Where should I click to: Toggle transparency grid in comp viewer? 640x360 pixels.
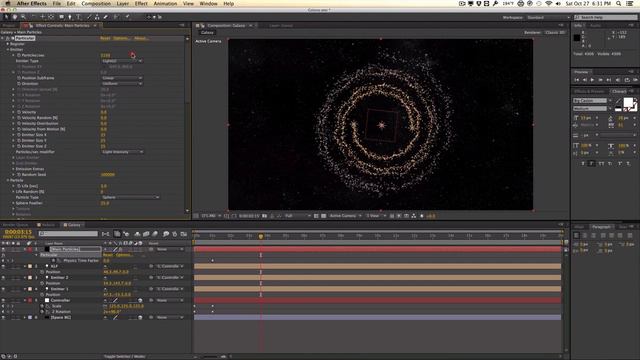(x=324, y=216)
